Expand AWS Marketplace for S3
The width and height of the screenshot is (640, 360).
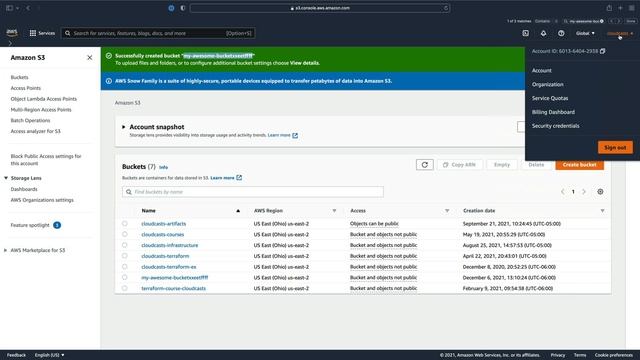5,250
